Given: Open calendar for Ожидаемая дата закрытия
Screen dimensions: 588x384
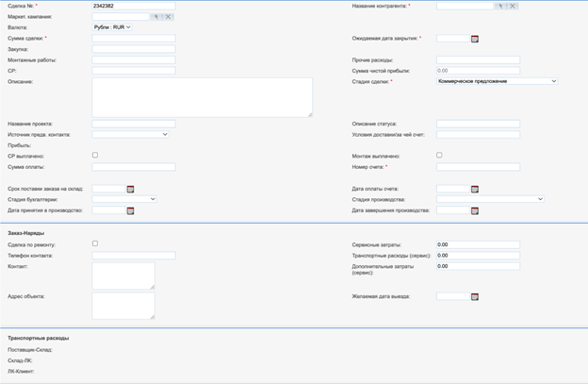Looking at the screenshot, I should (475, 39).
